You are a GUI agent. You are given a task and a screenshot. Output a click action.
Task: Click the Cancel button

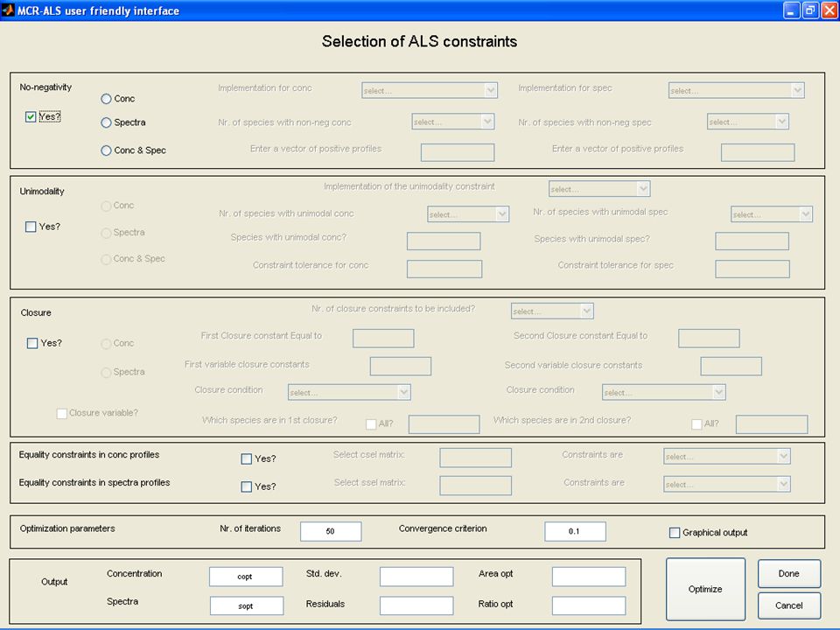[789, 605]
